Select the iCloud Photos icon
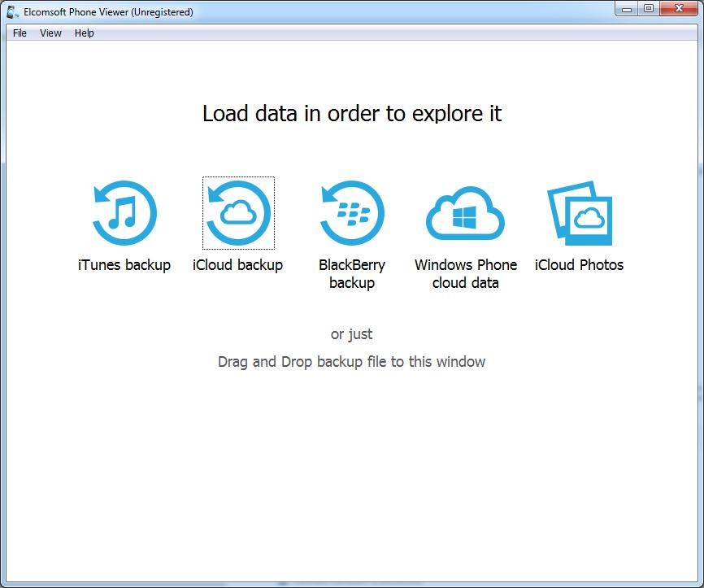 click(x=579, y=211)
